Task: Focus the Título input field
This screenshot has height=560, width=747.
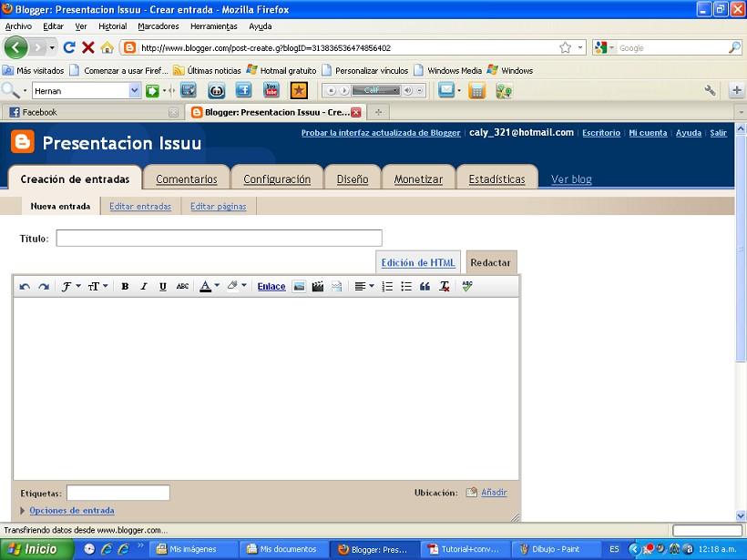Action: (x=220, y=238)
